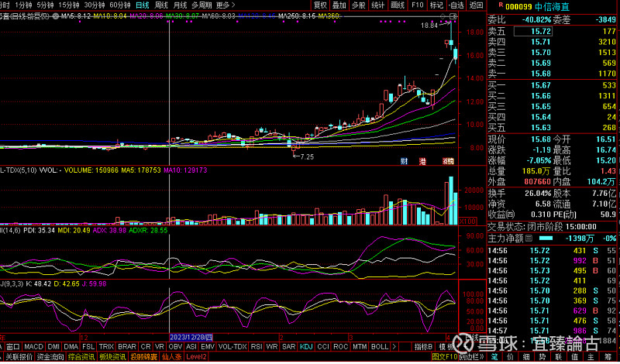Expand more indicators arrow after BOLL

pos(394,347)
